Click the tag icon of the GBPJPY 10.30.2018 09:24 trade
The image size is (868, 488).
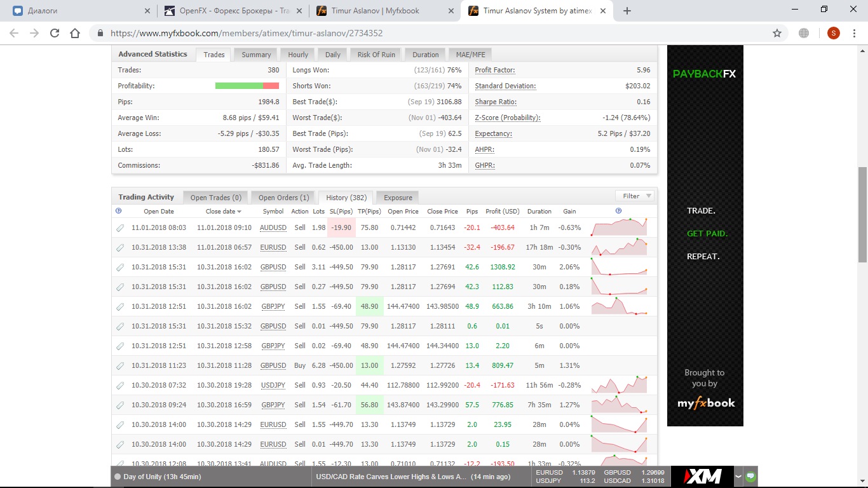[x=119, y=405]
